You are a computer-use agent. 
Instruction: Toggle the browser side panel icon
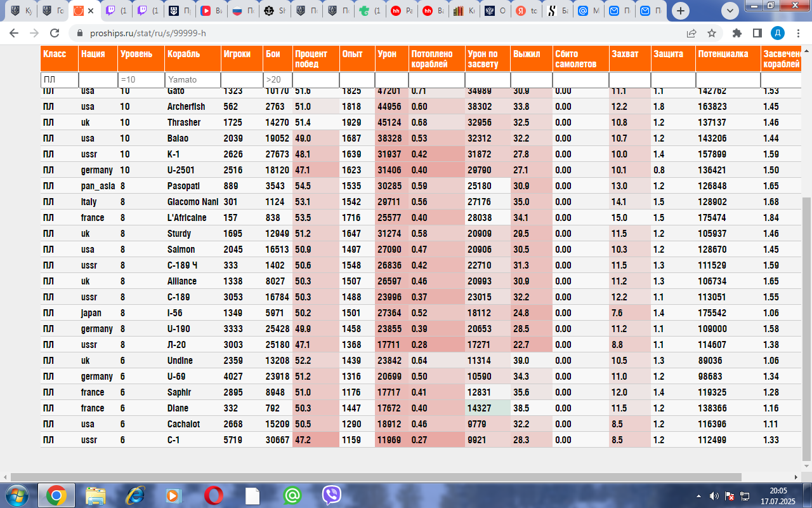[x=757, y=33]
